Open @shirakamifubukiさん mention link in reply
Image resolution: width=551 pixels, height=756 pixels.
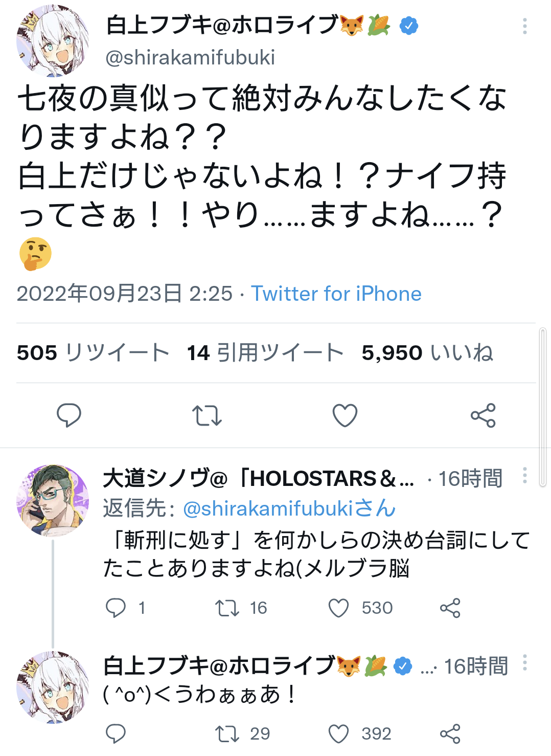pos(289,508)
